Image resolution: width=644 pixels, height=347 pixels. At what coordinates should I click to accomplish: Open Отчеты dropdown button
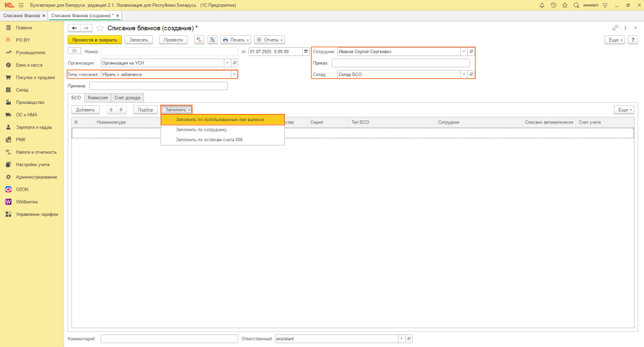269,40
